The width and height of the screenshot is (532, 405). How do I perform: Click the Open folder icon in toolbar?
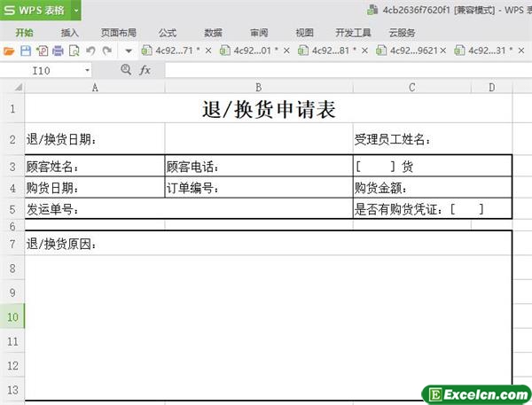9,51
